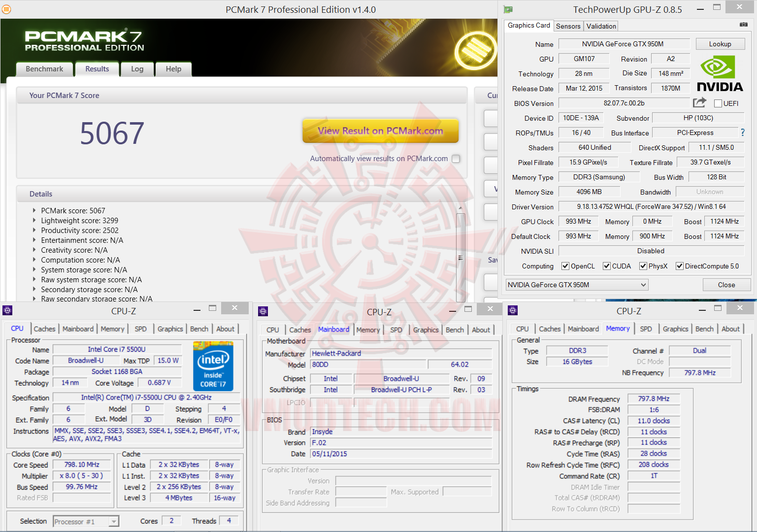Image resolution: width=757 pixels, height=532 pixels.
Task: Select the Results tab in PCMark 7
Action: click(x=97, y=69)
